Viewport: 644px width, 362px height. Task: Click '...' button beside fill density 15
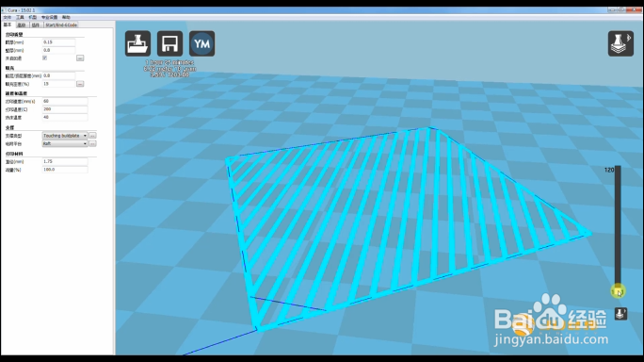80,84
